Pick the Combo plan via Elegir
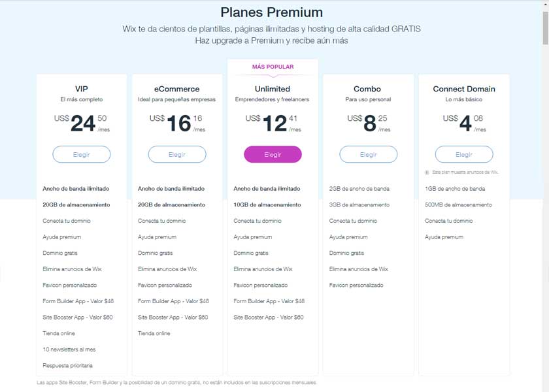Screen dimensions: 549x392 point(368,154)
